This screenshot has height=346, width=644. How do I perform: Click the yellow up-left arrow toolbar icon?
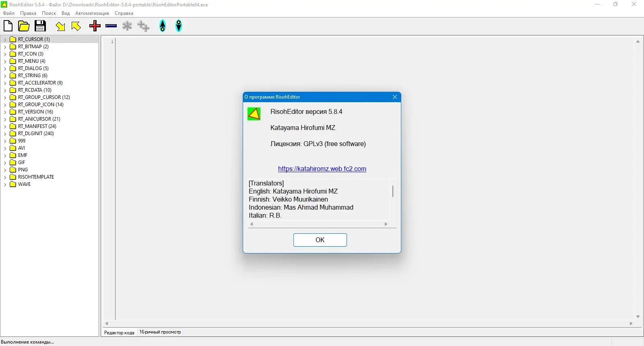[x=76, y=26]
